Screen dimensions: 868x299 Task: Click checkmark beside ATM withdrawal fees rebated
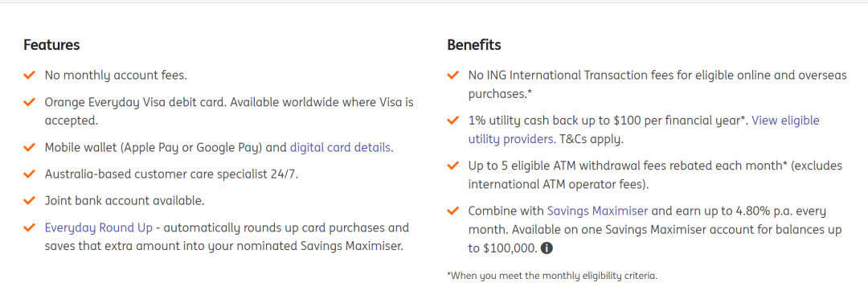click(452, 166)
